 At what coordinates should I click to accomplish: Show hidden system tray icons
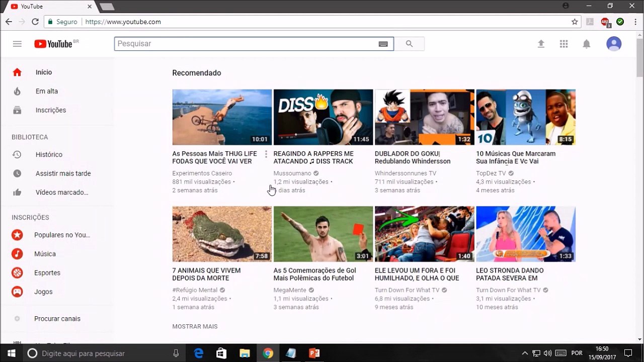[x=525, y=353]
